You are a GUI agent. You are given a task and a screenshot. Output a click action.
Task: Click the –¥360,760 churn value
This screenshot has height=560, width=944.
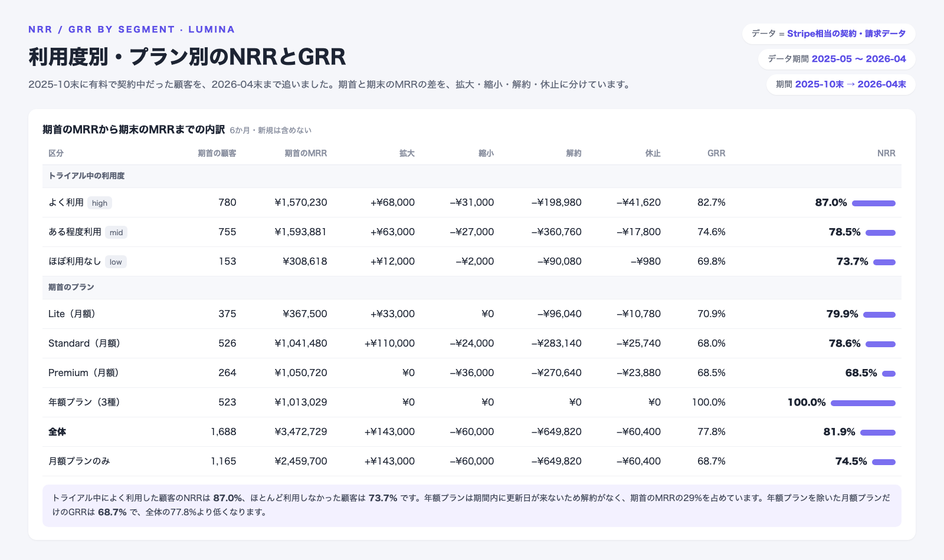[x=556, y=232]
